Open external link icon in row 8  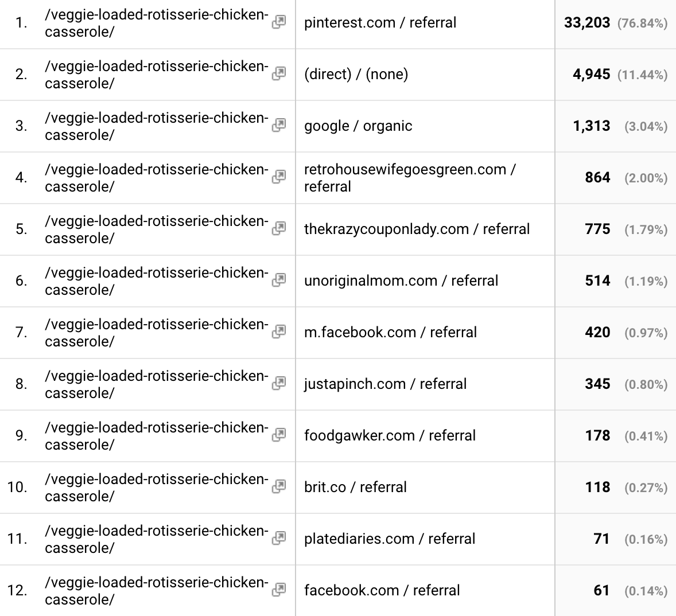coord(279,383)
